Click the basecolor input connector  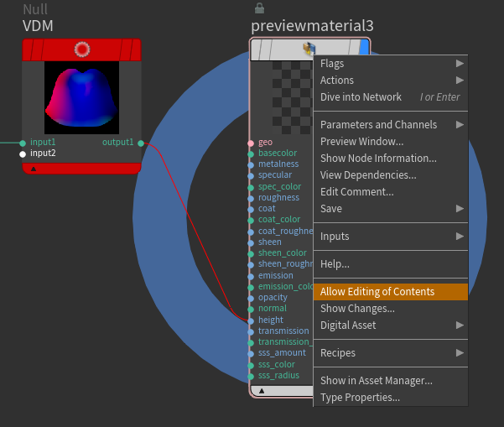[251, 154]
